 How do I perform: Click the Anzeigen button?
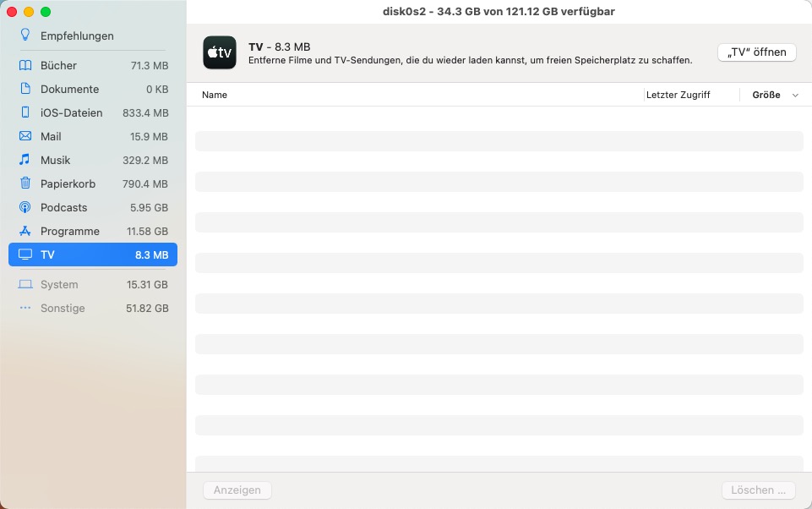(237, 490)
